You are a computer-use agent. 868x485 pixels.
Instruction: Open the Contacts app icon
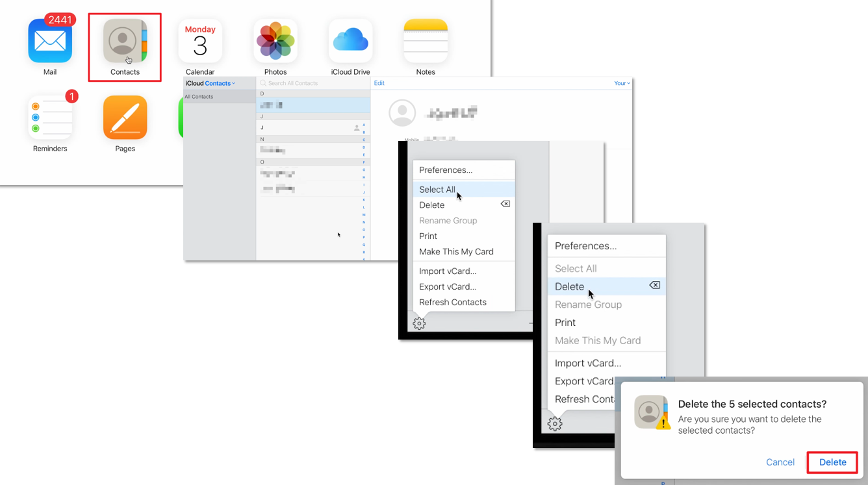coord(125,40)
